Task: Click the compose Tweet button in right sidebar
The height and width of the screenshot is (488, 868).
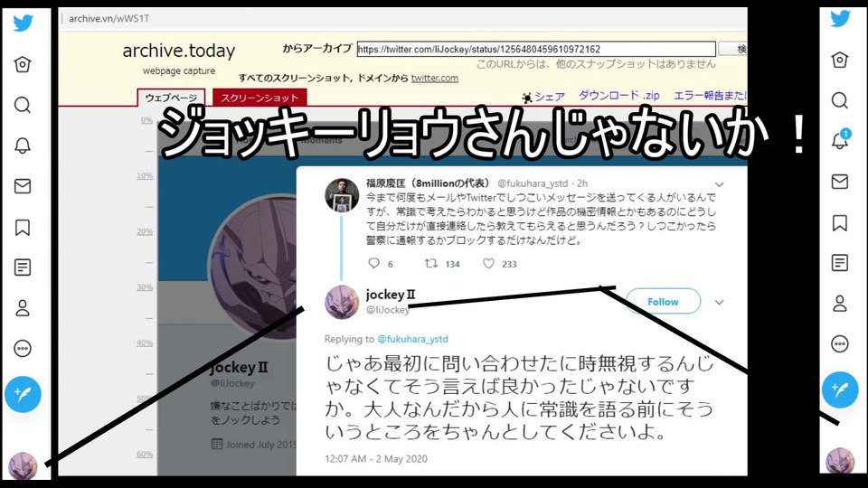Action: (840, 389)
